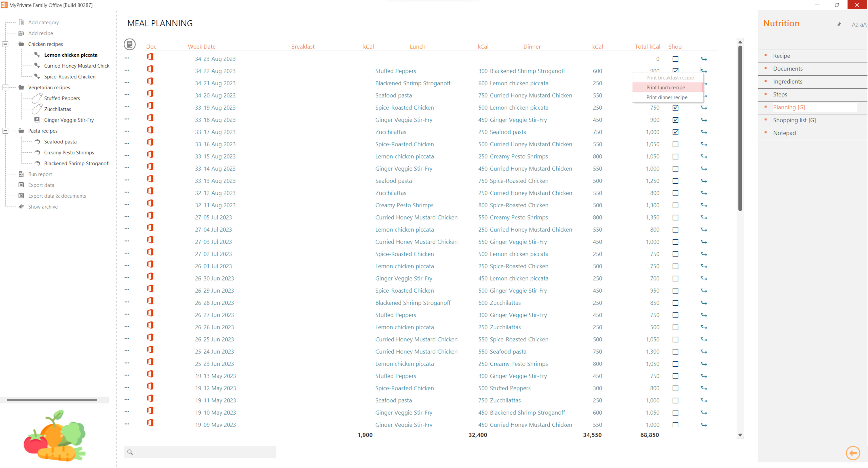Click the Export data icon

point(21,185)
